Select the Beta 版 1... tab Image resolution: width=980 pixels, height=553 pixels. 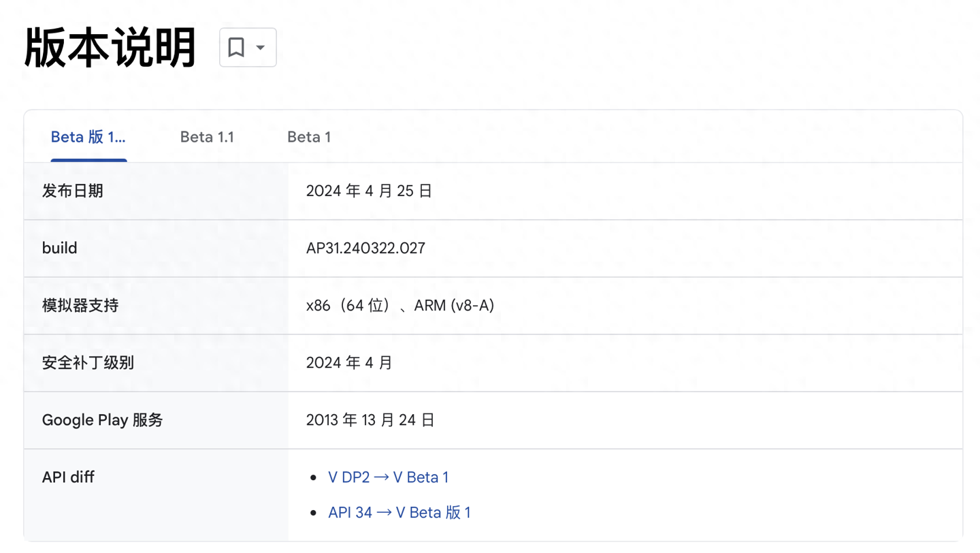88,137
